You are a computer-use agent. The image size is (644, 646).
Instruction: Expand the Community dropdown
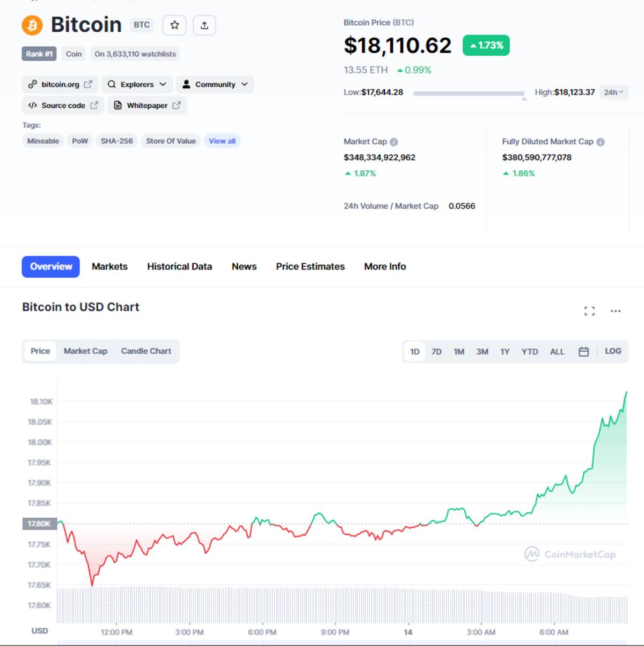(215, 84)
